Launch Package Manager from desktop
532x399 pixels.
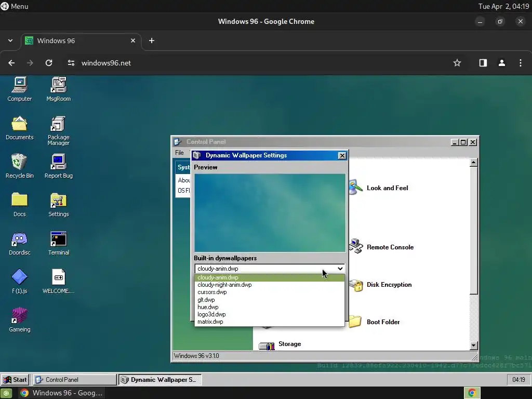(x=58, y=130)
